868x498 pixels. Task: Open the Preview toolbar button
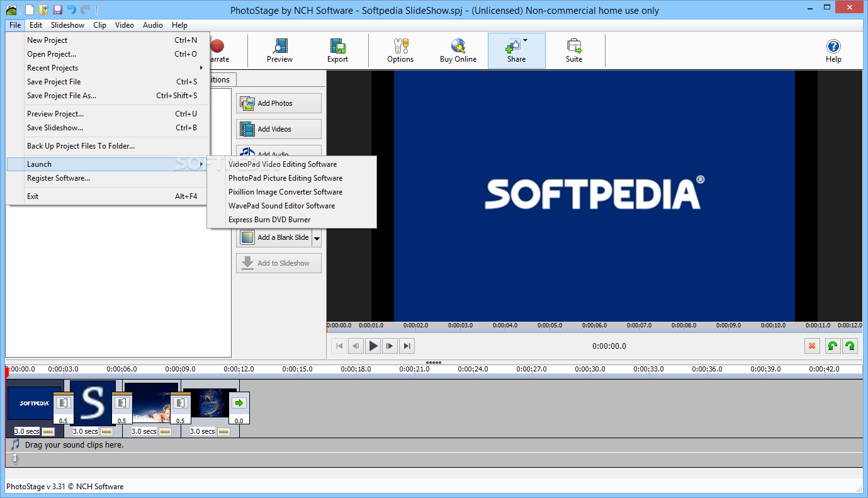279,50
